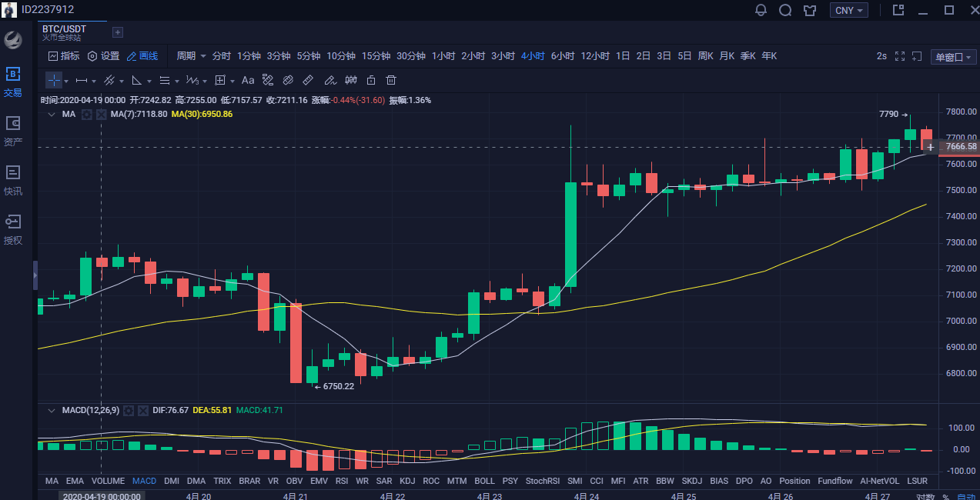
Task: Select the Elliott wave drawing tool
Action: [192, 79]
